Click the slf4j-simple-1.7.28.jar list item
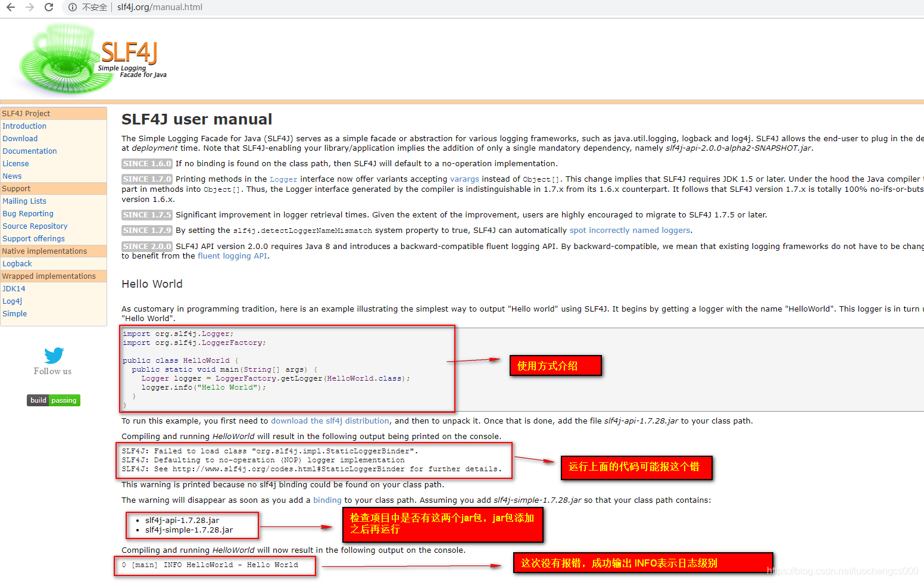924x582 pixels. point(189,530)
